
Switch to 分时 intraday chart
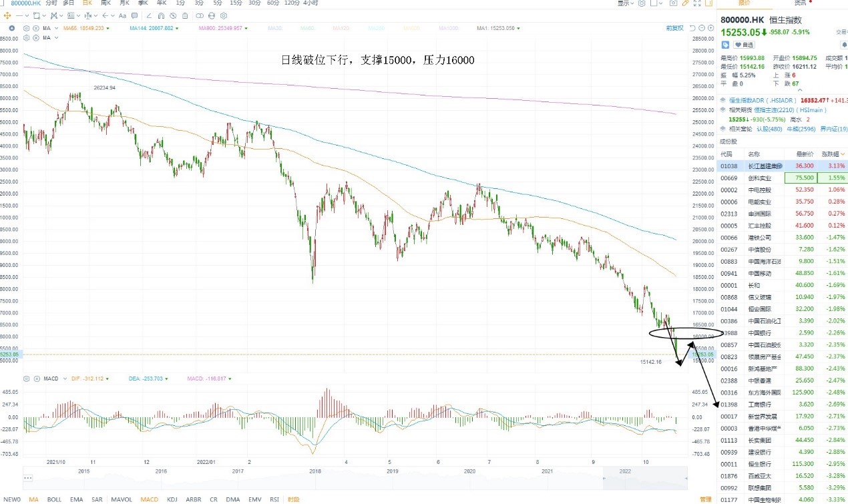(x=51, y=3)
